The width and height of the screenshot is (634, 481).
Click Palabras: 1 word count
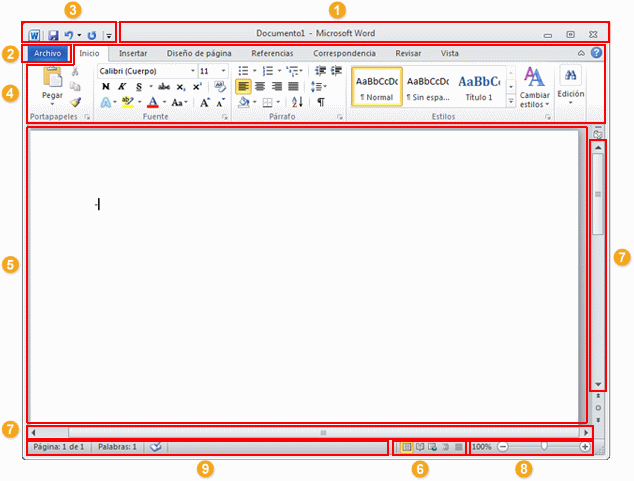117,447
